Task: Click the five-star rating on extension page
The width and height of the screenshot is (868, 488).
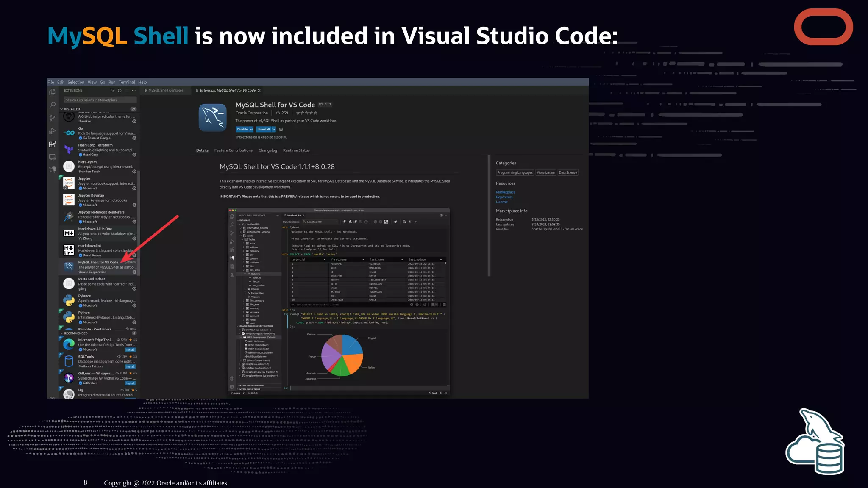Action: tap(306, 113)
